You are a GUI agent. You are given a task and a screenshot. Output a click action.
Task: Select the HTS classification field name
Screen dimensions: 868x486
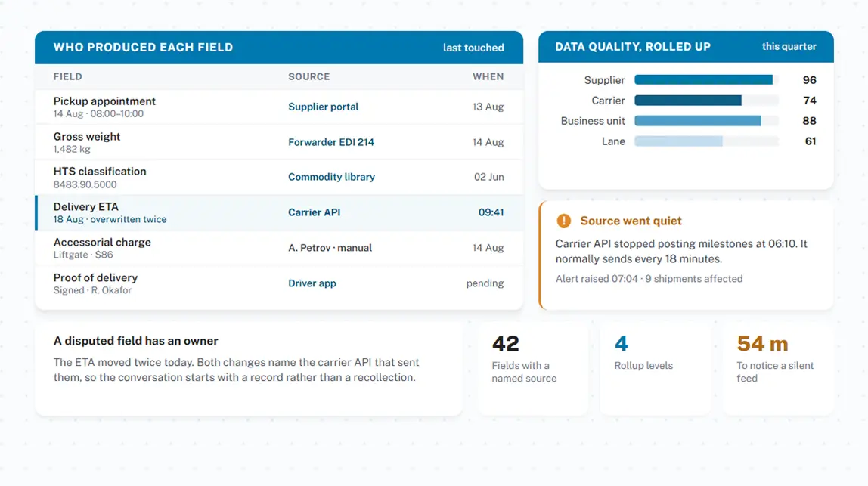(100, 172)
